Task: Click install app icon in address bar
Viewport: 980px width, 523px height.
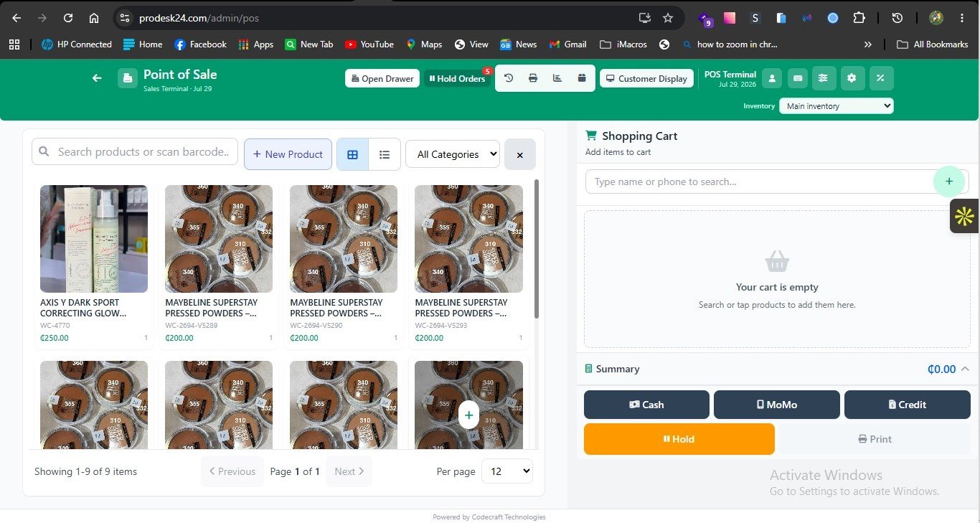Action: click(644, 18)
